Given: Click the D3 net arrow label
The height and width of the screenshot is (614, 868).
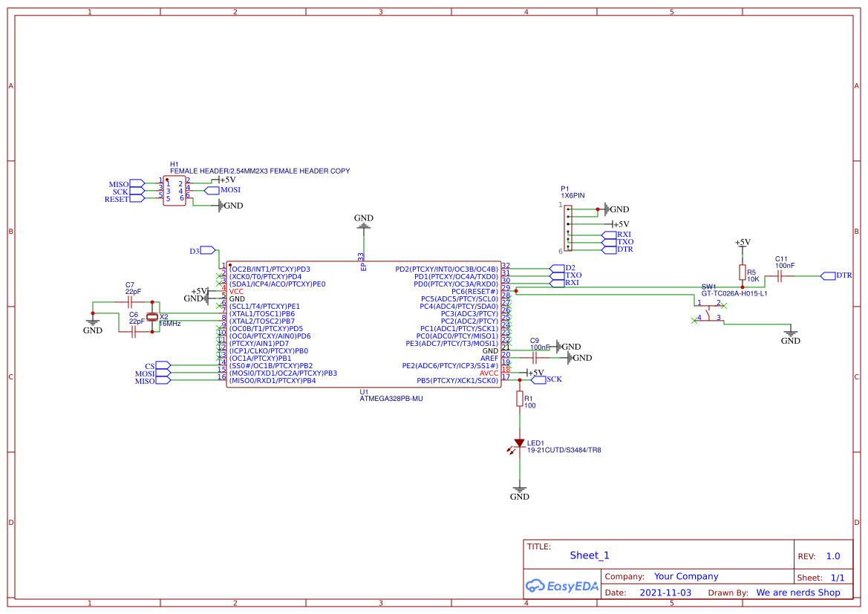Looking at the screenshot, I should pos(208,250).
